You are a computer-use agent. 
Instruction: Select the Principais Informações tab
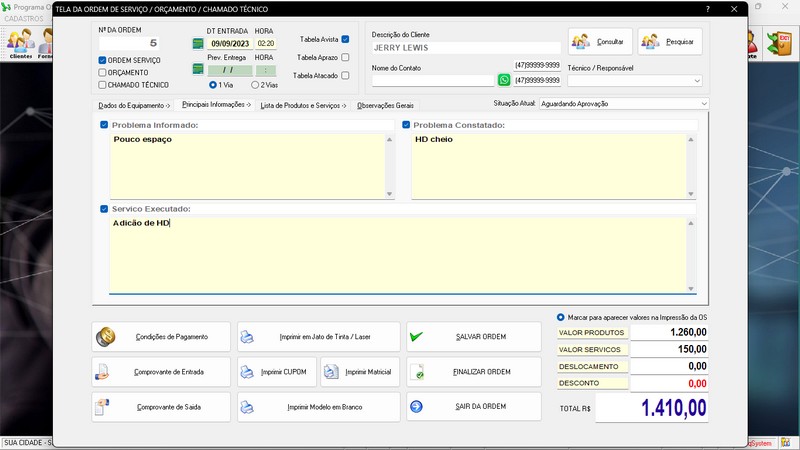tap(216, 105)
